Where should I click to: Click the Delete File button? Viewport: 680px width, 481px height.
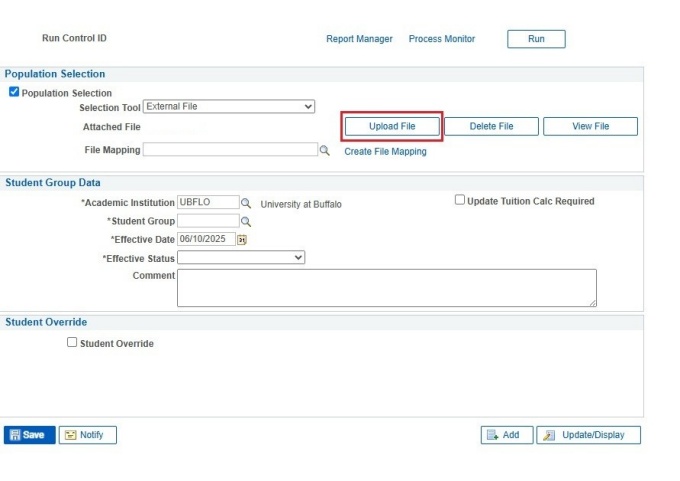click(491, 127)
